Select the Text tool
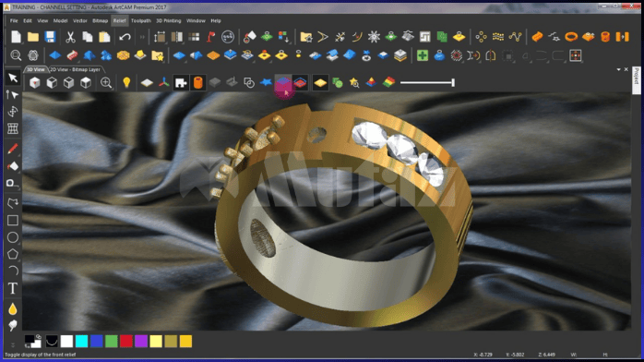The image size is (644, 362). tap(13, 288)
